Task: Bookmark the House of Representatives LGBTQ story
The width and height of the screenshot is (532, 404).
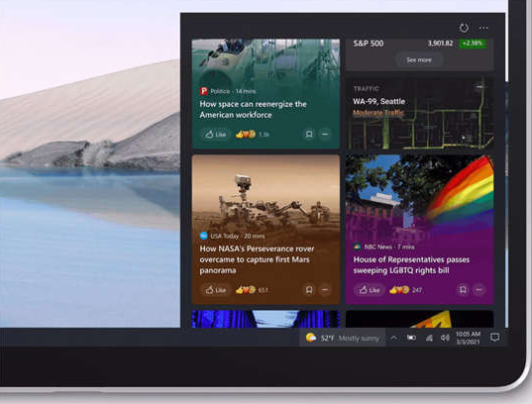Action: pos(463,290)
